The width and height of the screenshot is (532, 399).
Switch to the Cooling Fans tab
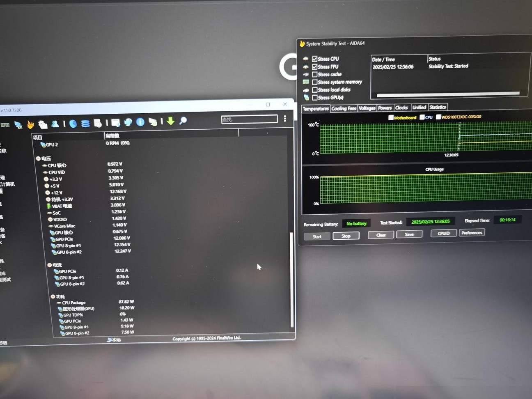tap(344, 108)
